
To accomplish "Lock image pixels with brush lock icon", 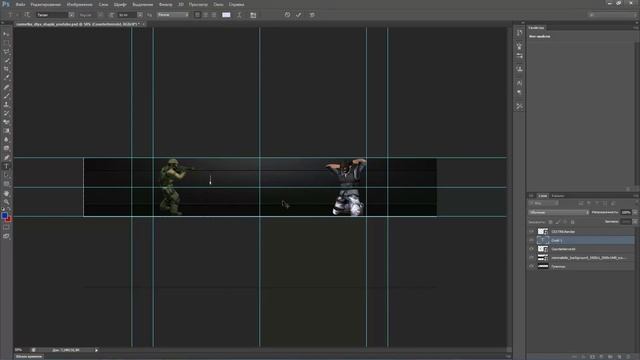I will (x=558, y=222).
